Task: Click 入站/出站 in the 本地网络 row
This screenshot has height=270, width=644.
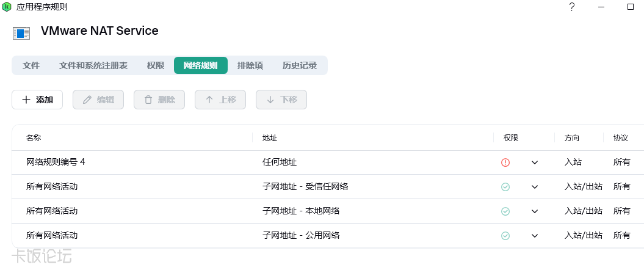Action: (584, 211)
